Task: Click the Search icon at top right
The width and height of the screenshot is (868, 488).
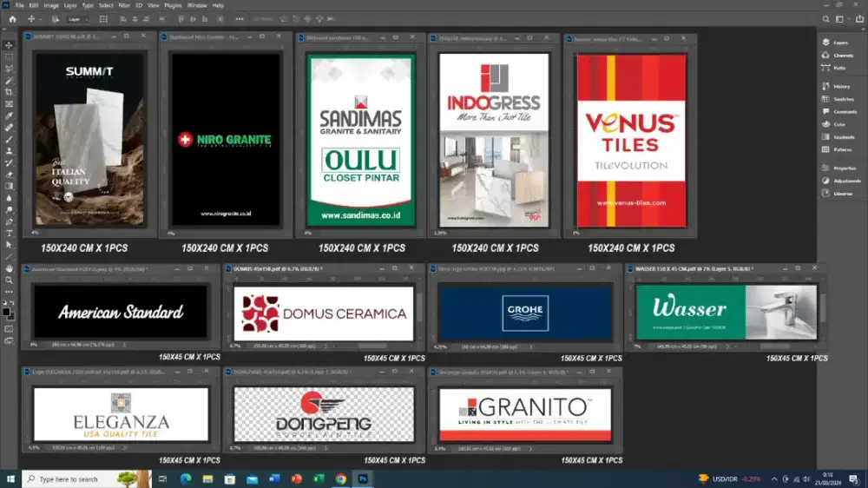Action: 826,19
